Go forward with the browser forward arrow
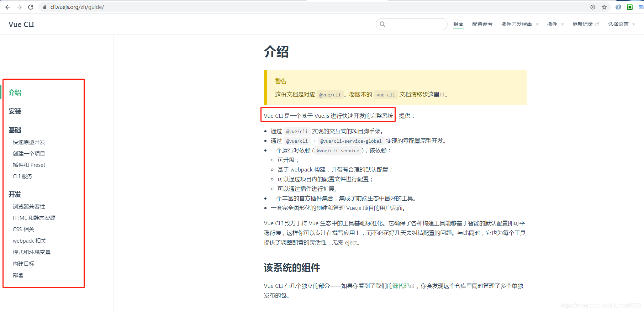 pyautogui.click(x=19, y=7)
